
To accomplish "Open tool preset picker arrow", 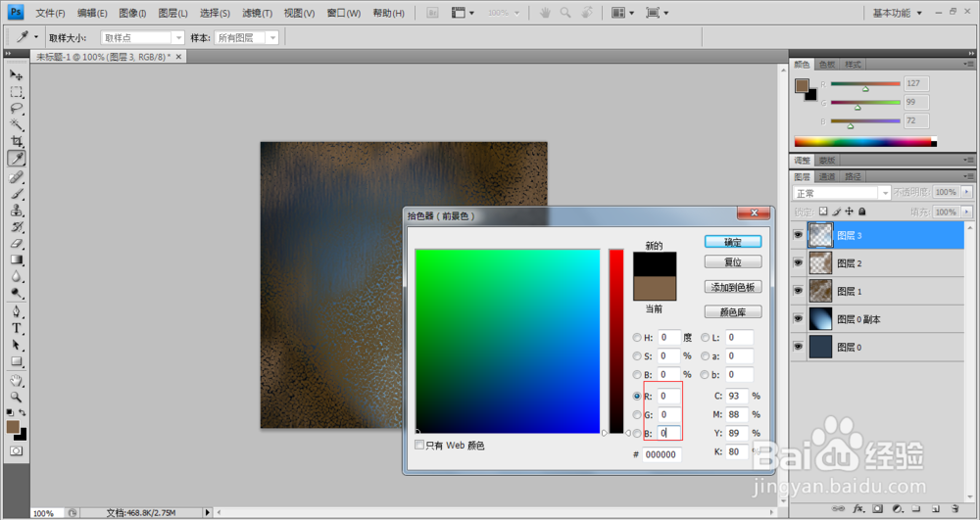I will [x=35, y=37].
